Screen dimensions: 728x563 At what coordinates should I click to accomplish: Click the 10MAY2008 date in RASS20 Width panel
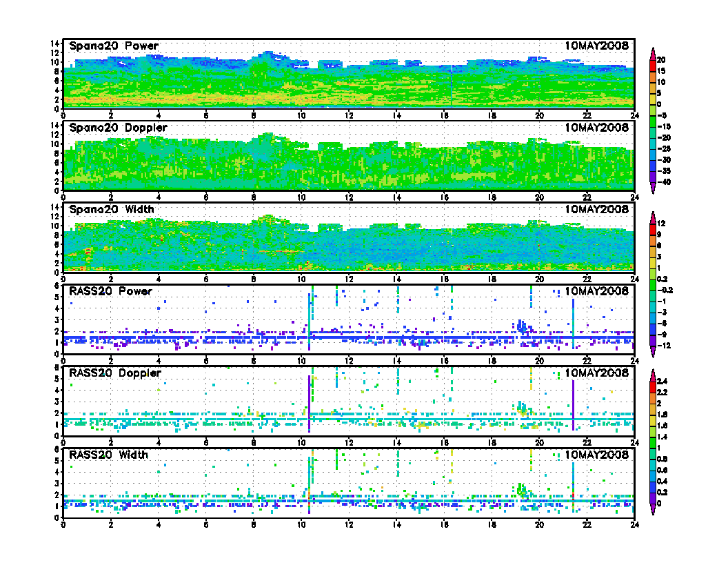point(596,455)
